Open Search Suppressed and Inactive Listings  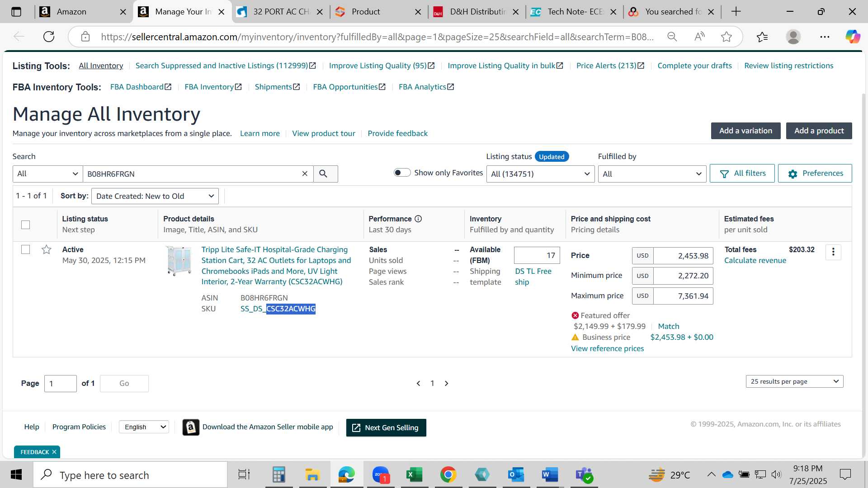coord(226,66)
